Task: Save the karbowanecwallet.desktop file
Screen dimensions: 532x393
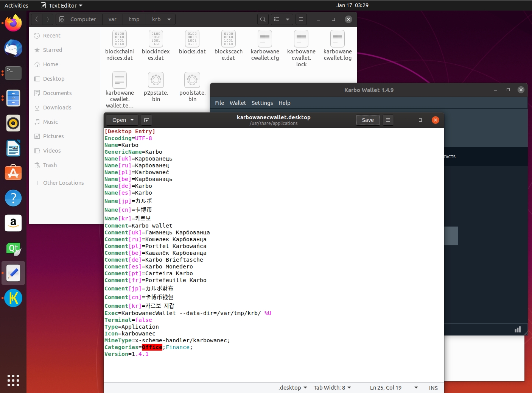Action: click(x=368, y=120)
